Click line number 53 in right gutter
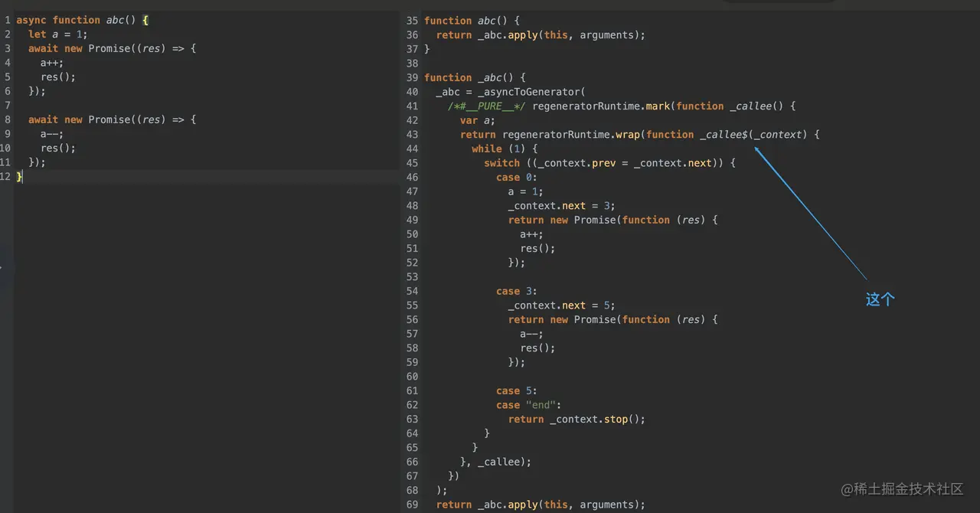Image resolution: width=980 pixels, height=513 pixels. tap(412, 276)
